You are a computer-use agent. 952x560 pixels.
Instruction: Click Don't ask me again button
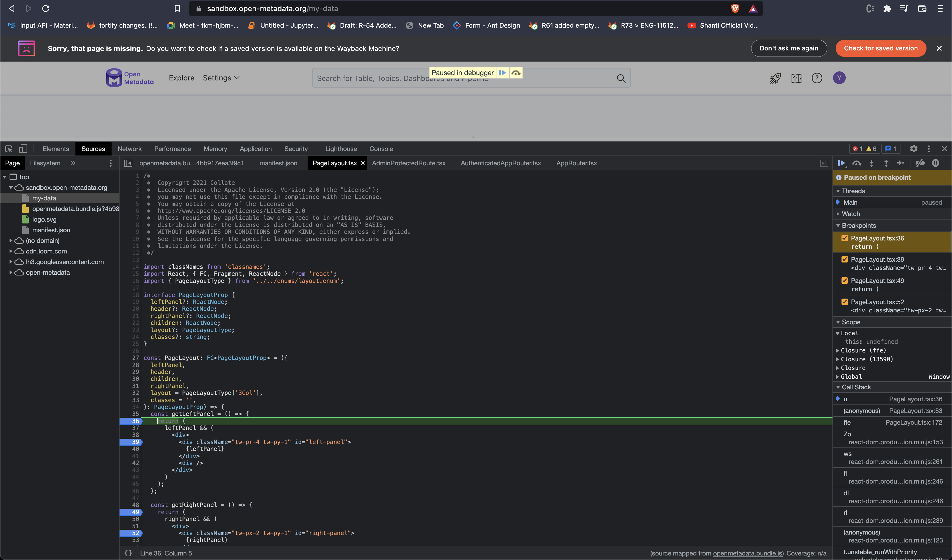pyautogui.click(x=789, y=48)
